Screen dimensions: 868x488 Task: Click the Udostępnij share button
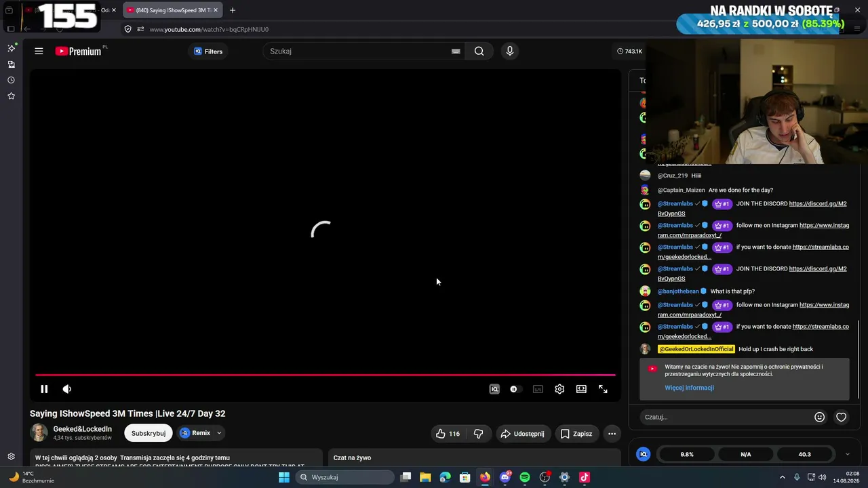(522, 434)
